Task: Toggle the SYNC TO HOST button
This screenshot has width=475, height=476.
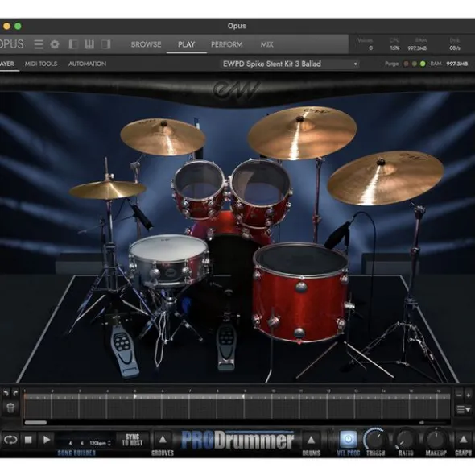Action: [132, 440]
